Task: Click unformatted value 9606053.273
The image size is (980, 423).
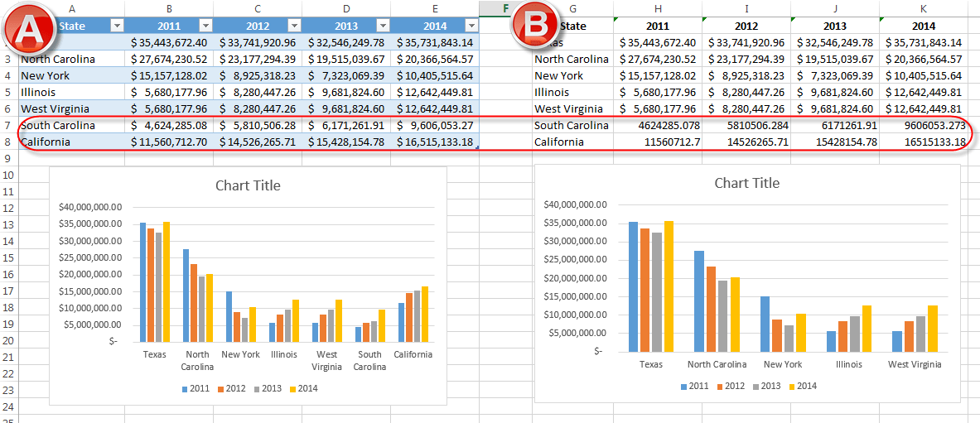Action: pyautogui.click(x=924, y=126)
